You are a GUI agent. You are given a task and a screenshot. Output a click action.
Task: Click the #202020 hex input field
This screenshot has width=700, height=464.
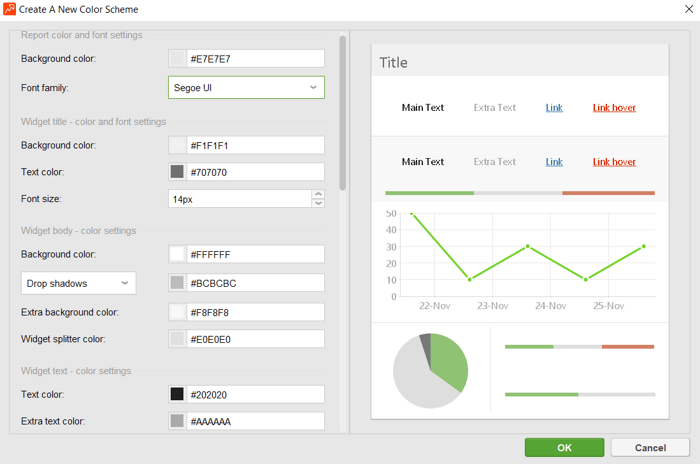[255, 394]
